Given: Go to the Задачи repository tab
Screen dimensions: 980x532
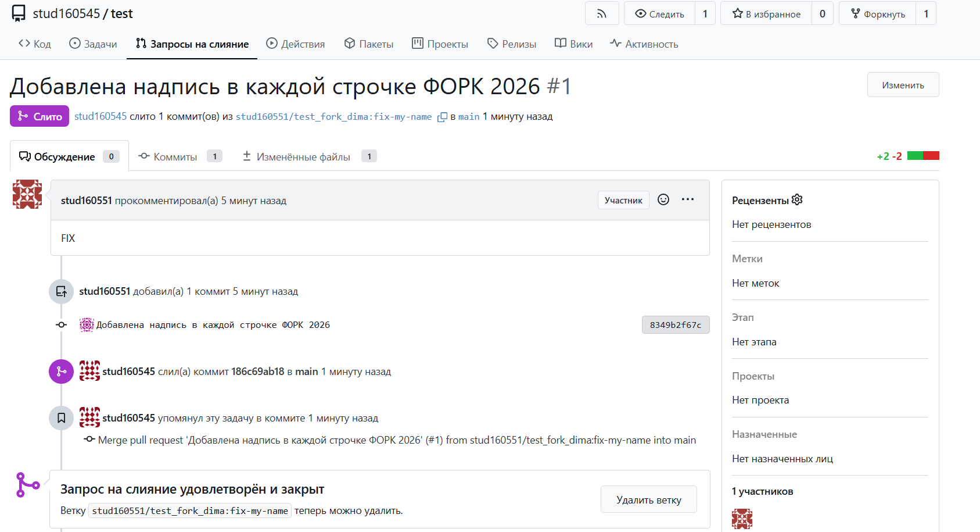Looking at the screenshot, I should click(x=93, y=44).
